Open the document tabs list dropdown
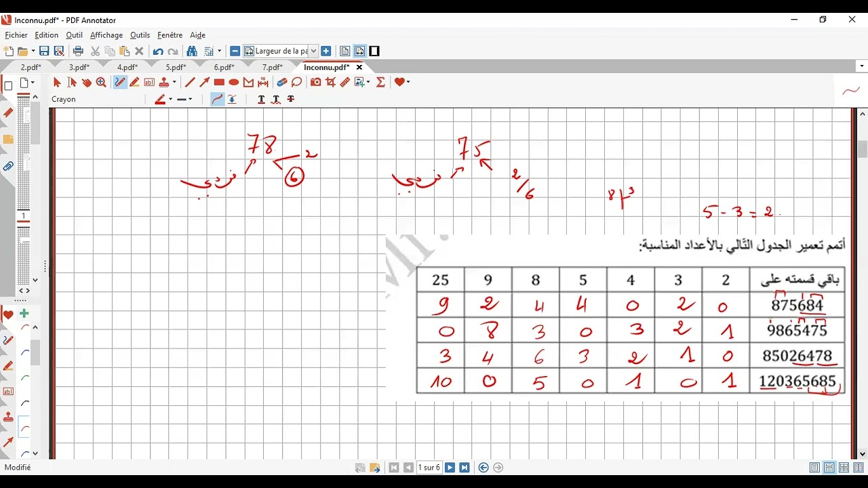The image size is (868, 488). pos(862,66)
